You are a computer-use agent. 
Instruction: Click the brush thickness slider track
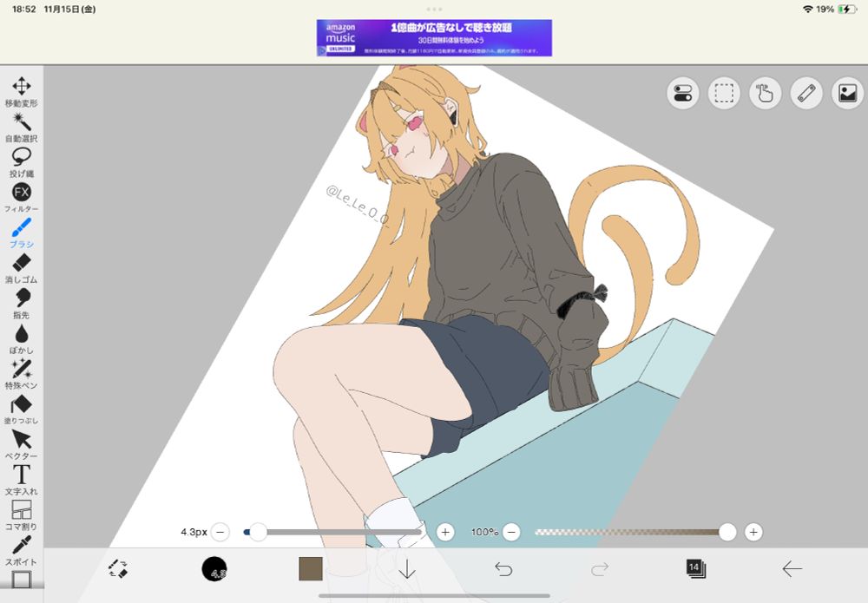332,532
